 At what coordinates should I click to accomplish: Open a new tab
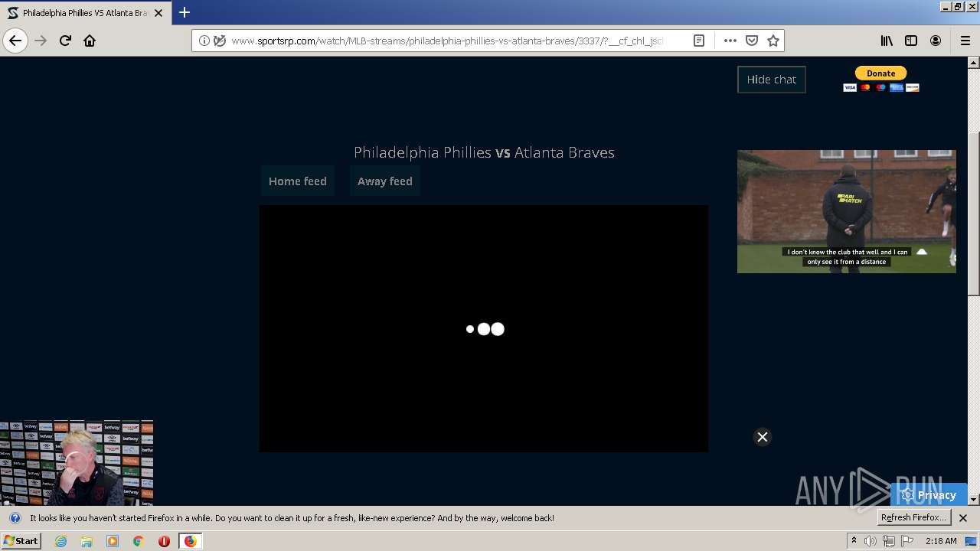185,13
